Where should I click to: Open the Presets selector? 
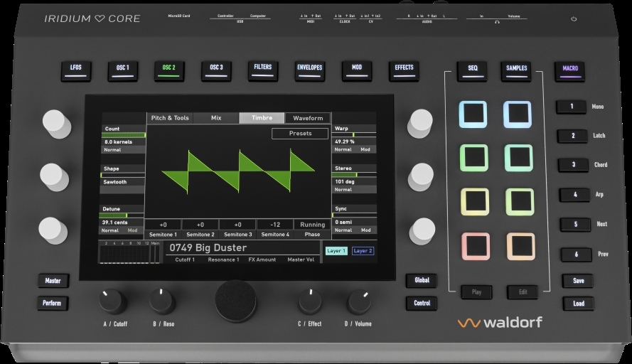[300, 133]
